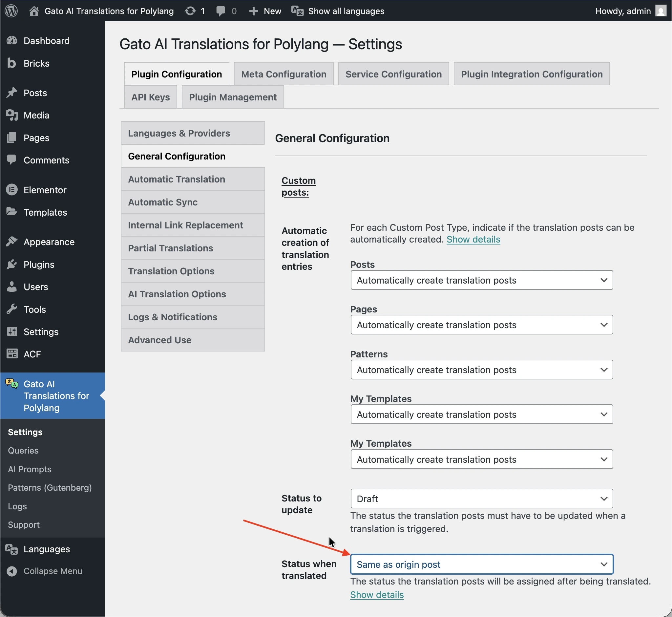
Task: Click the admin avatar next to Howdy
Action: [x=660, y=11]
